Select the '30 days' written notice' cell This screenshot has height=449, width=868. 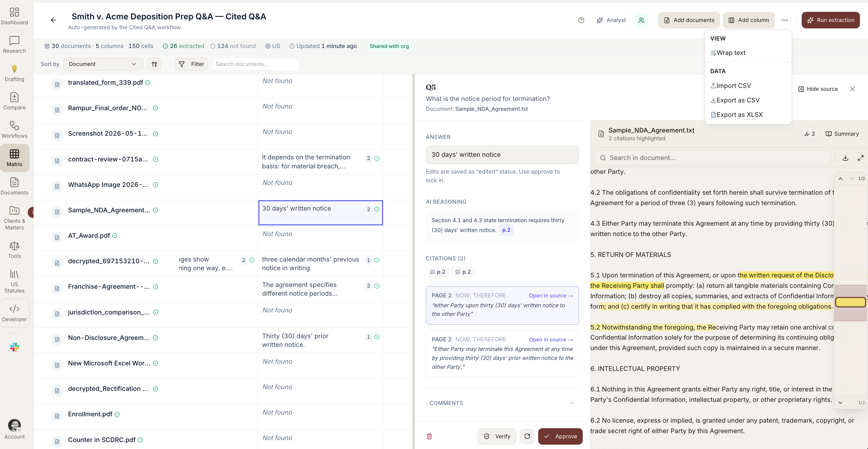point(321,213)
